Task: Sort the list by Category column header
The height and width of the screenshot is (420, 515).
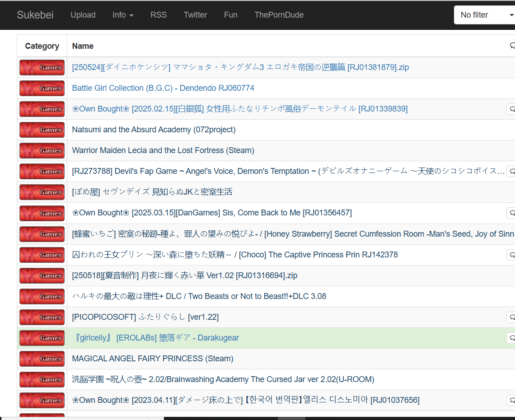Action: (42, 46)
